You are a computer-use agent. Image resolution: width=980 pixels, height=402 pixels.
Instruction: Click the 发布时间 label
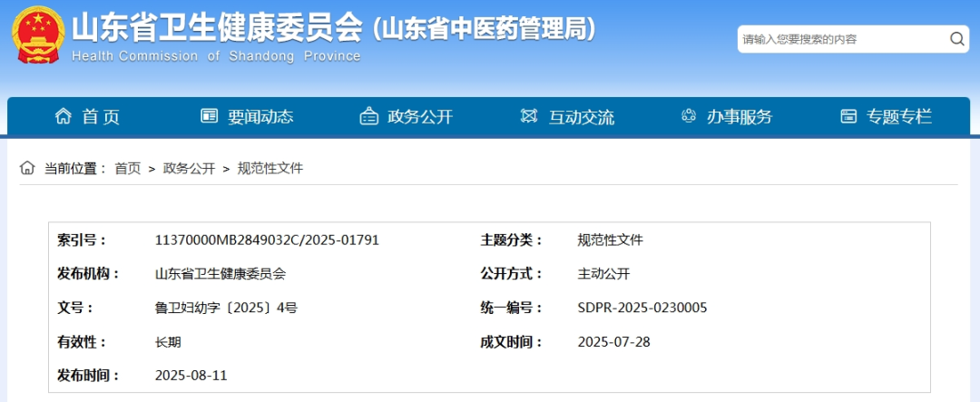pyautogui.click(x=88, y=376)
